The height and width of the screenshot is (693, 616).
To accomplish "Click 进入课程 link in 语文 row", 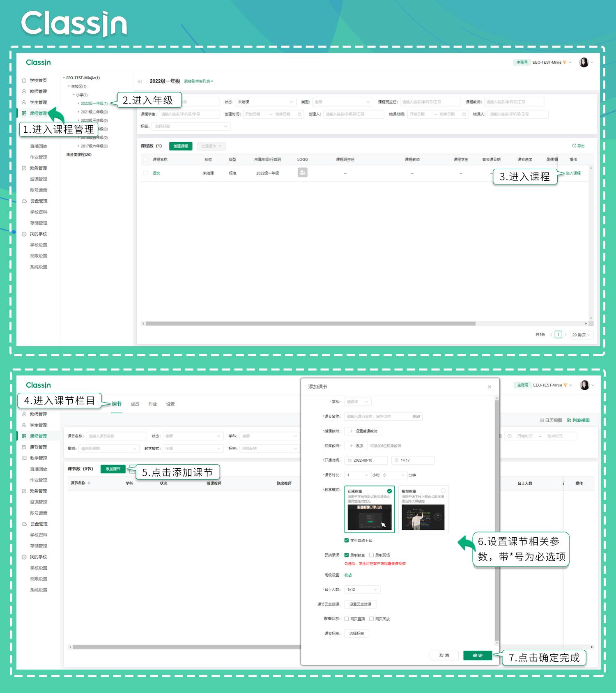I will (573, 173).
